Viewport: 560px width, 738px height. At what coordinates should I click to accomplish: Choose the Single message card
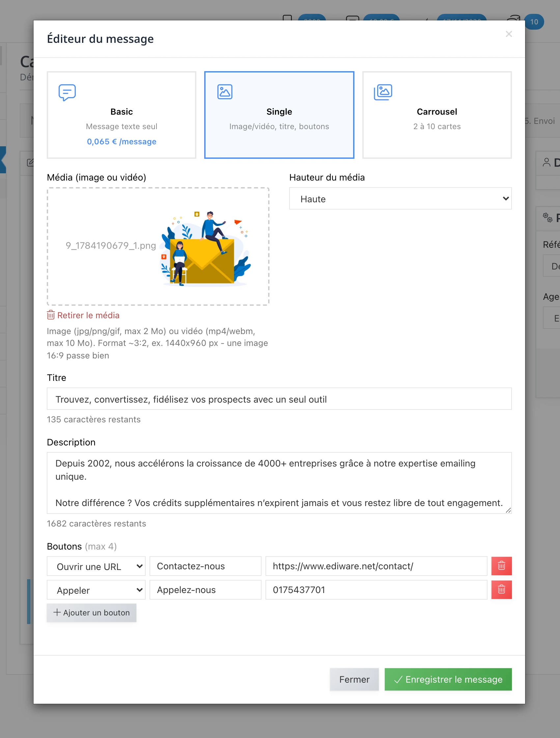(279, 115)
